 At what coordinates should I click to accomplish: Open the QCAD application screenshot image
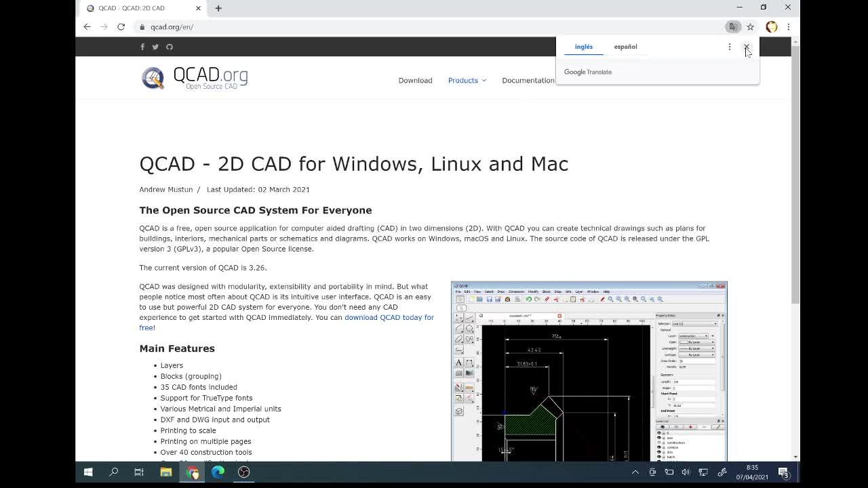[589, 371]
